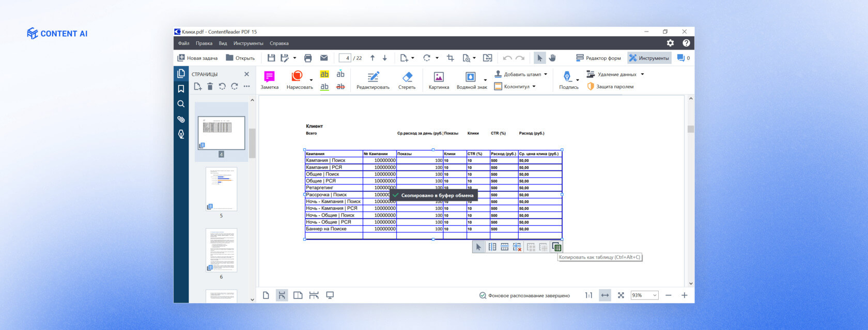Open the bookmarks panel in sidebar

[x=181, y=89]
